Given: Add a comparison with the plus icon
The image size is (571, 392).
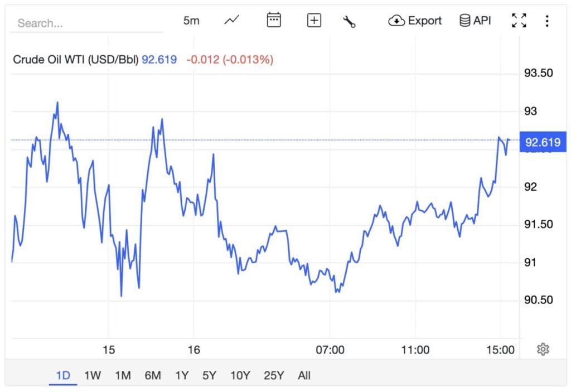Looking at the screenshot, I should pos(314,20).
